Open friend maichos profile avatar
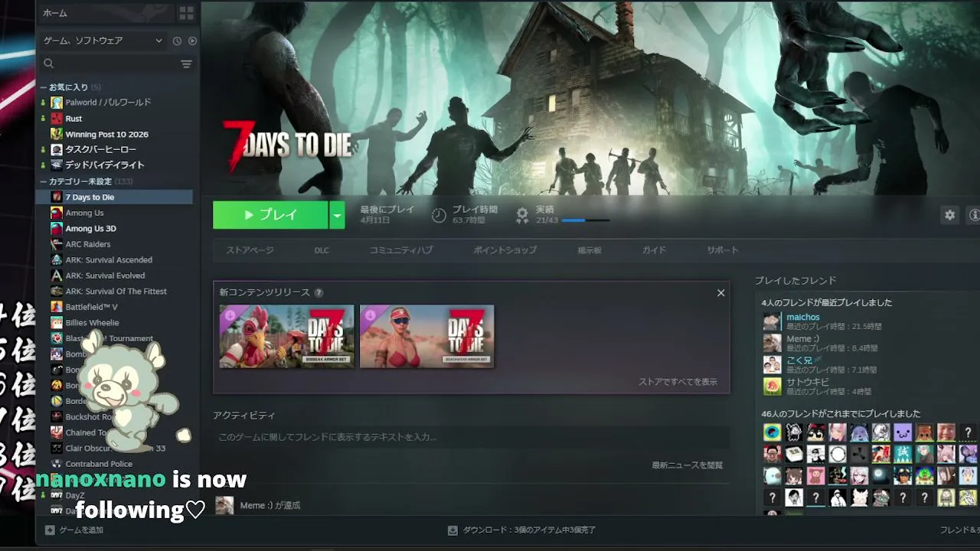 (772, 321)
